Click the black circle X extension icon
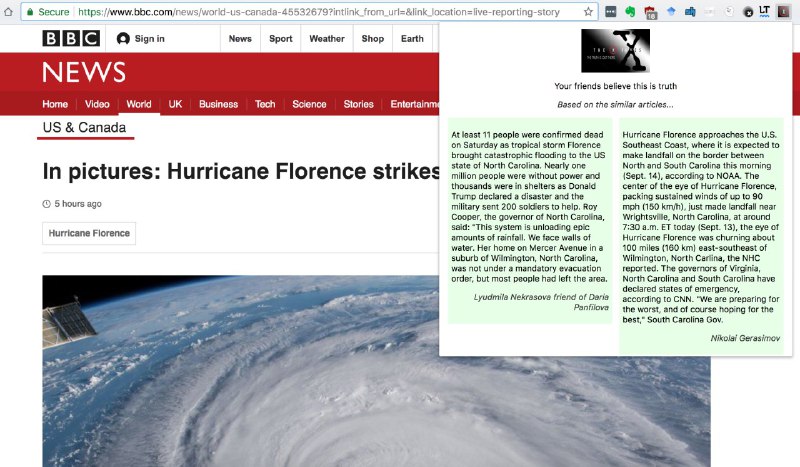800x467 pixels. click(748, 12)
